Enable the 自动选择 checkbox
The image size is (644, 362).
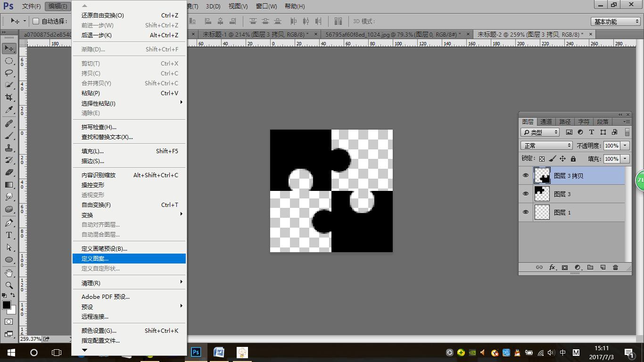tap(36, 21)
